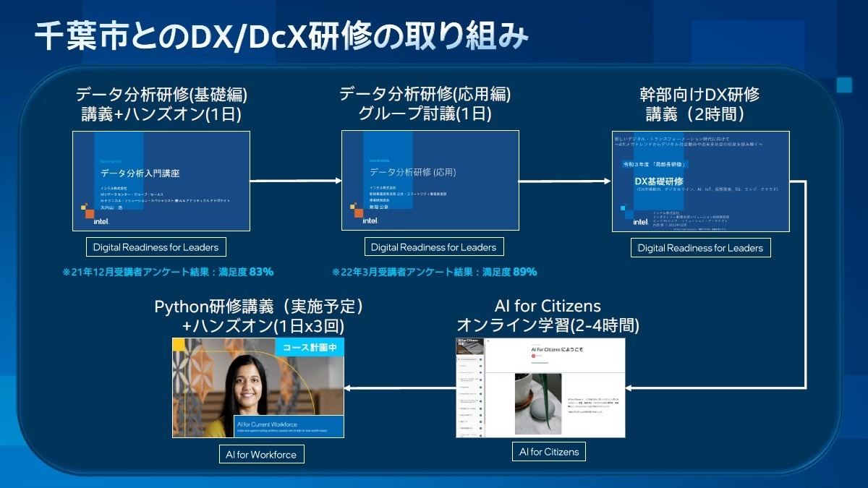Image resolution: width=868 pixels, height=488 pixels.
Task: Click the intel logo in DX基礎研修 thumbnail
Action: pos(641,221)
